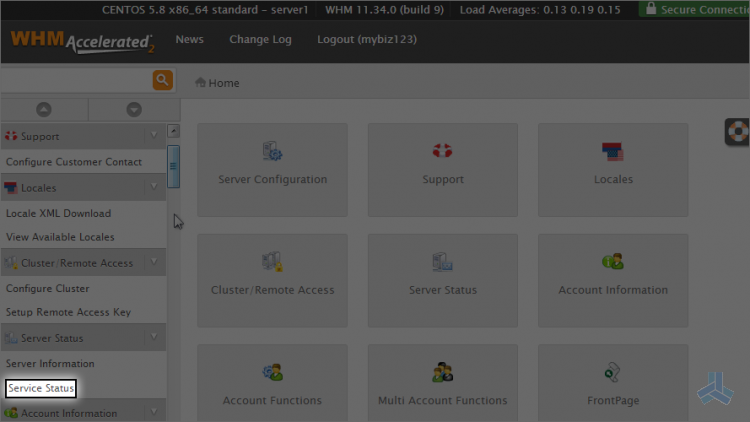Collapse the Locales section chevron
The width and height of the screenshot is (750, 422).
(x=154, y=187)
